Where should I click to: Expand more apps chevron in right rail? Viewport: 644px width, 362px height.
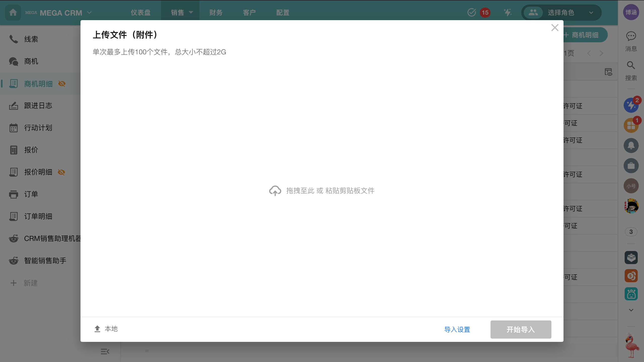[x=631, y=310]
